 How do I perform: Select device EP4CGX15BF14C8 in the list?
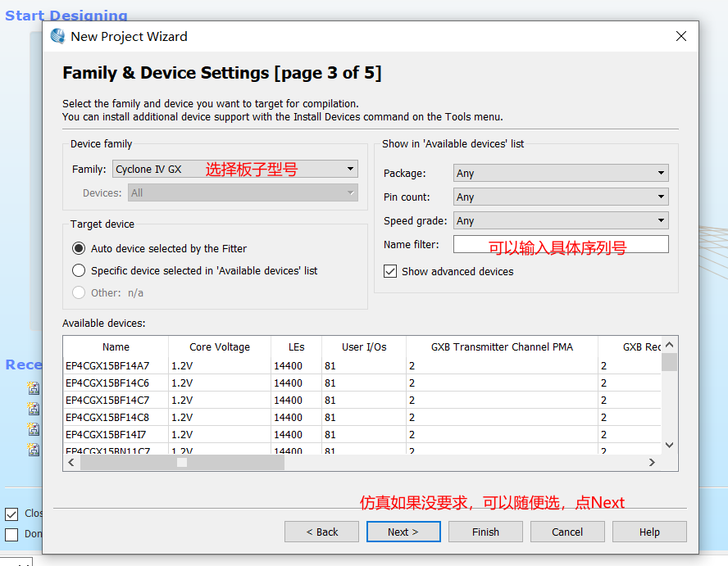pos(362,417)
